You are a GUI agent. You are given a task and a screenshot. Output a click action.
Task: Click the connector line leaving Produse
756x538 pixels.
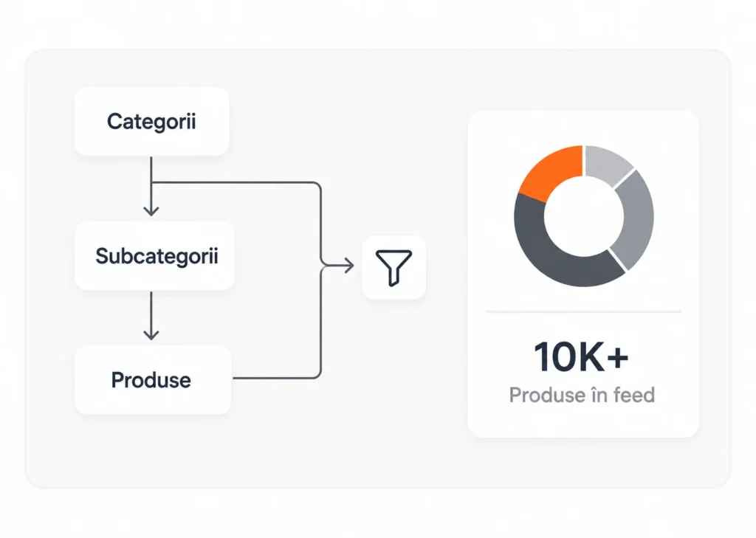tap(276, 378)
